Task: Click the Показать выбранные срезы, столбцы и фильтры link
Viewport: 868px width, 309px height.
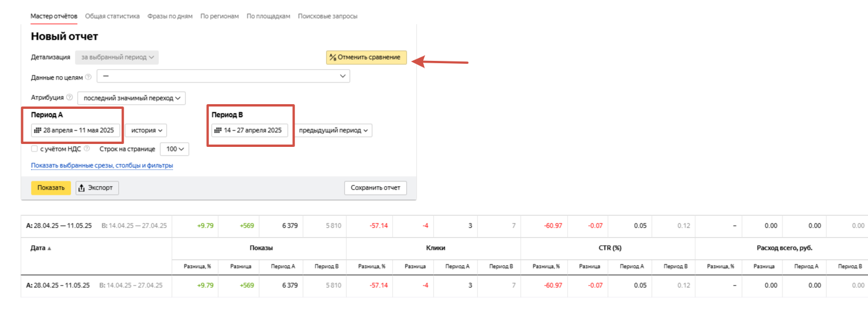Action: coord(102,166)
